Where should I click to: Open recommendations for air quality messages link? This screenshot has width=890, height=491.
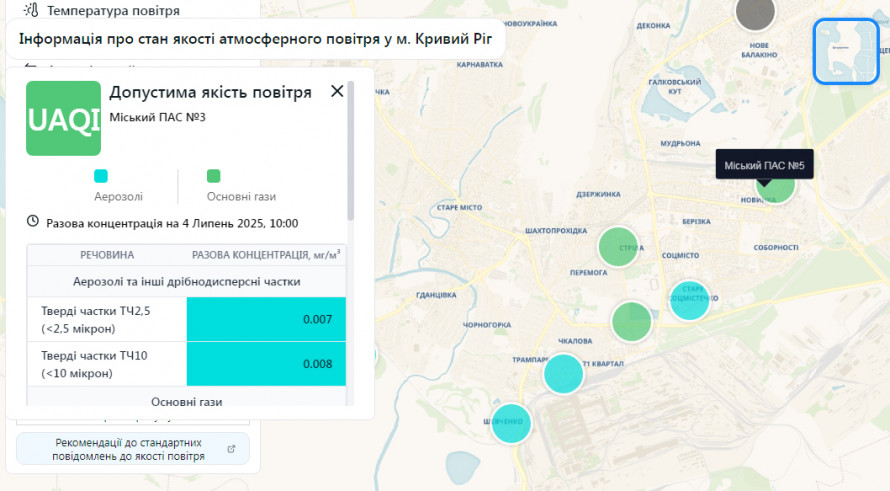(133, 449)
